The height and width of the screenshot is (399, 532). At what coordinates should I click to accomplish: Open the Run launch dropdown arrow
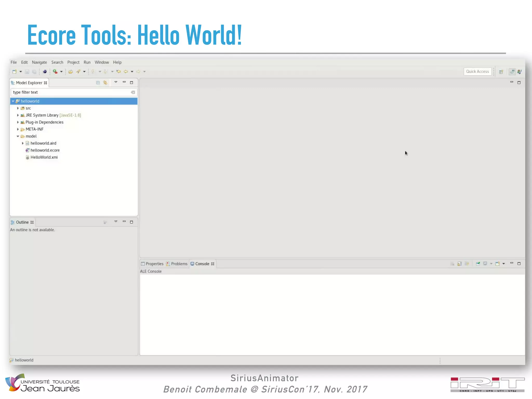click(x=61, y=71)
